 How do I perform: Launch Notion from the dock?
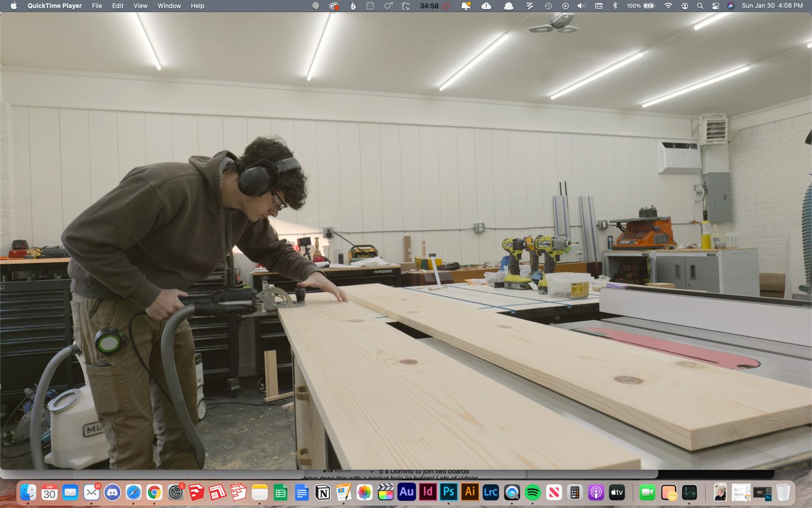(323, 492)
